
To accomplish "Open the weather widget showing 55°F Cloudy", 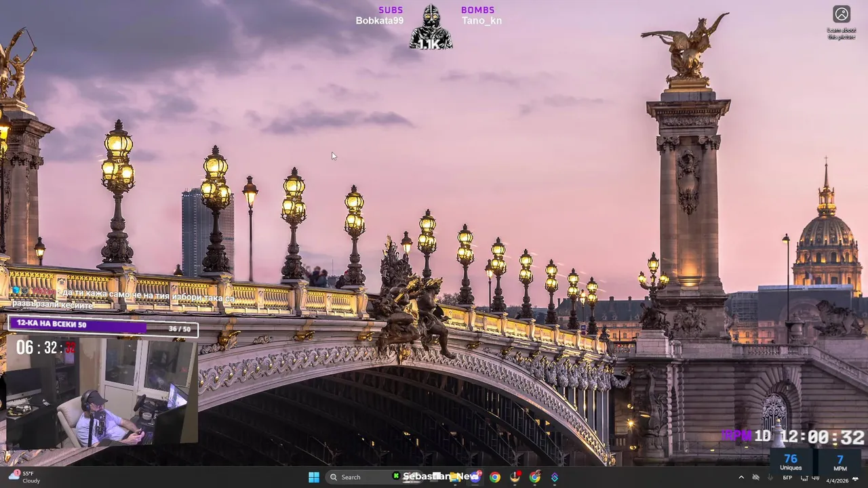I will 24,477.
